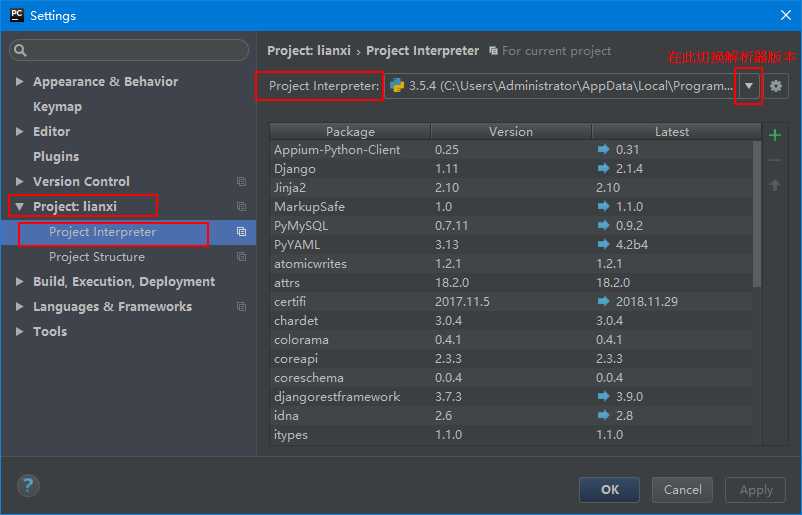The width and height of the screenshot is (802, 515).
Task: Click the upgrade arrow for MarkupSafe
Action: [604, 207]
